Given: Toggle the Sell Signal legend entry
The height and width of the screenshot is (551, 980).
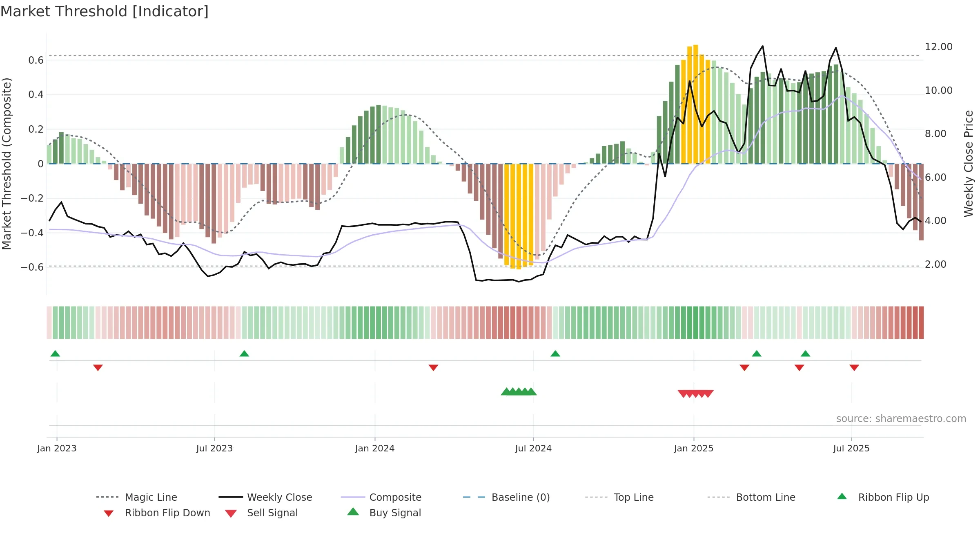Looking at the screenshot, I should pos(261,513).
